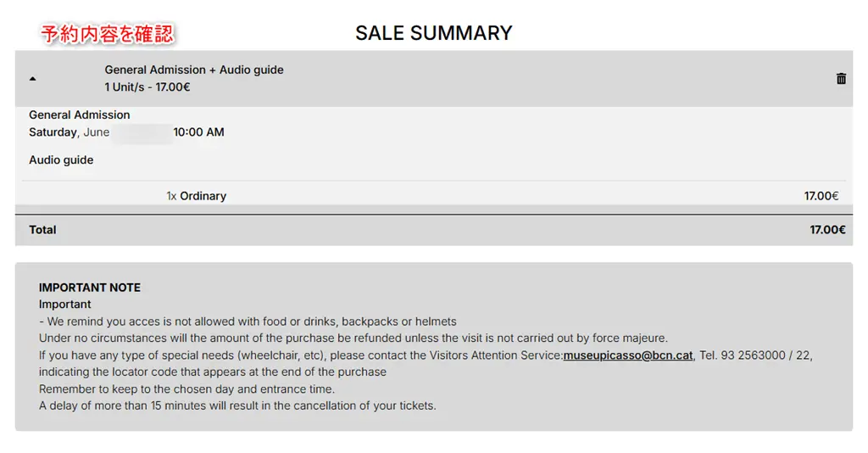This screenshot has width=868, height=453.
Task: Click the SALE SUMMARY heading
Action: (434, 33)
